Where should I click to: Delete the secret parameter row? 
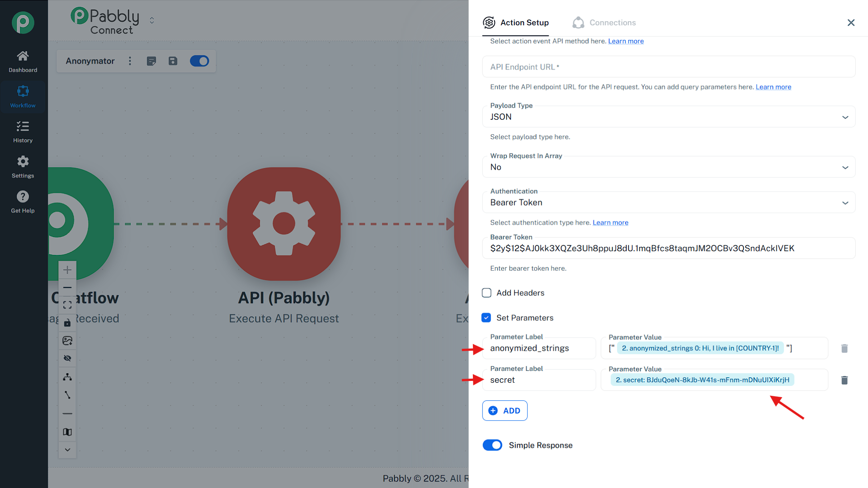(x=844, y=380)
